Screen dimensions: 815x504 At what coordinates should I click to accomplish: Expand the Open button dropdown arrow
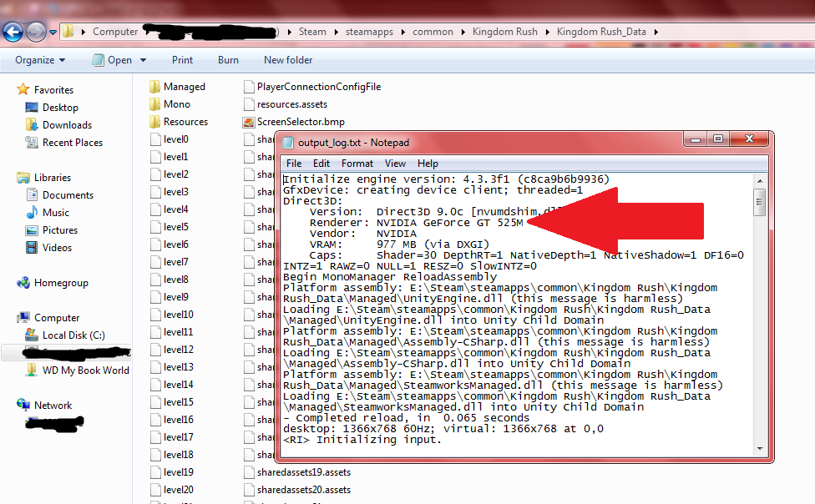143,60
